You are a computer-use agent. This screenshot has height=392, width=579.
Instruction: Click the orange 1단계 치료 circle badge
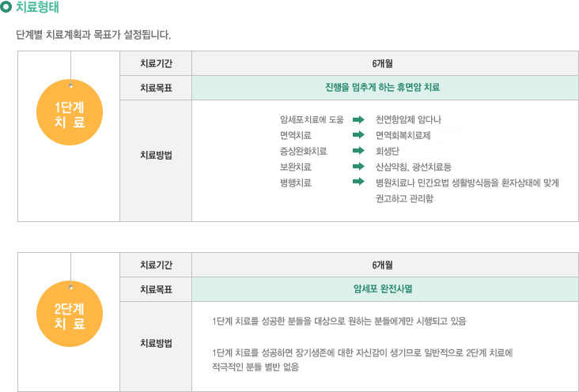[x=70, y=112]
